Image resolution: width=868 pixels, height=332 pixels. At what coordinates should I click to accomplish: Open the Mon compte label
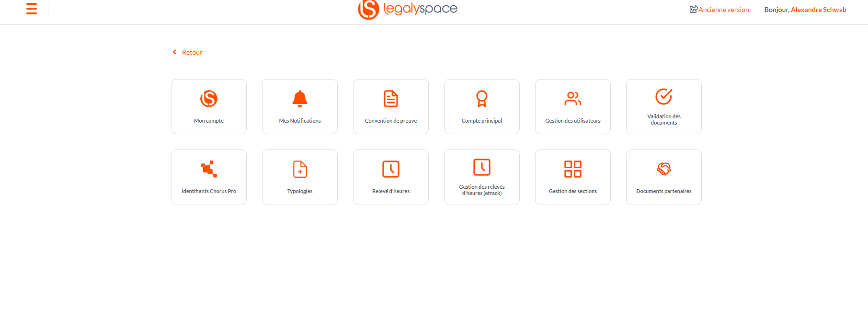209,121
